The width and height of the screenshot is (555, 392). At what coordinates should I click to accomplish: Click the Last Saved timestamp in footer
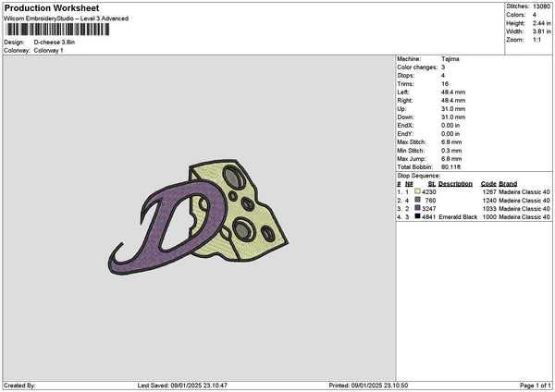click(182, 386)
